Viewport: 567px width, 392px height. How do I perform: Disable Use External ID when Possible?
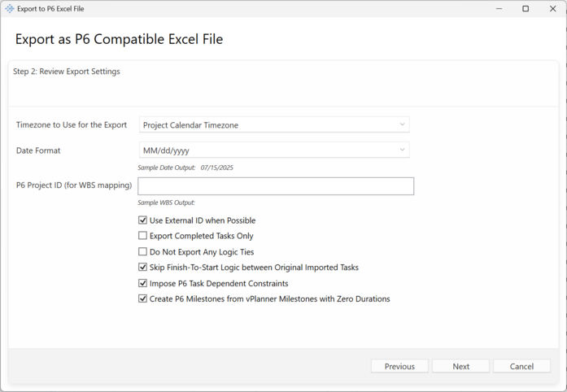click(x=143, y=220)
